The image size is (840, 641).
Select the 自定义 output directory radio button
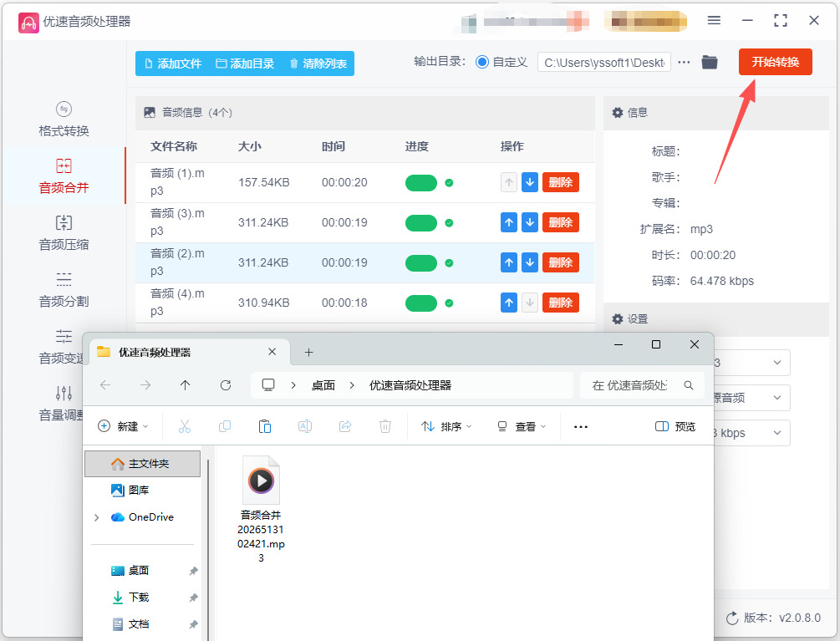click(x=482, y=62)
